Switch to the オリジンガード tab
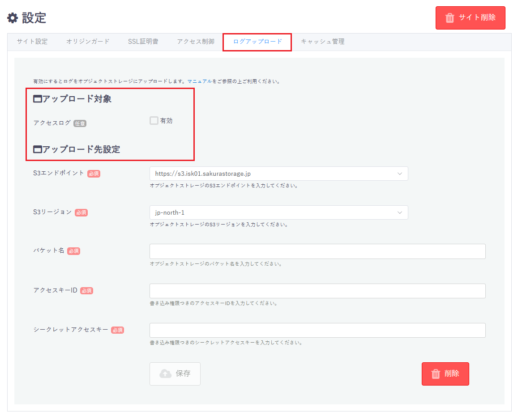The image size is (518, 420). (88, 42)
